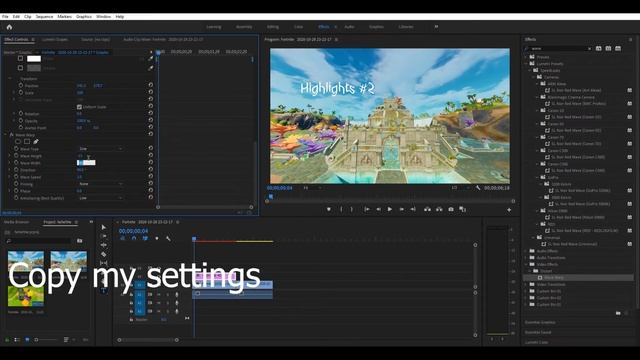Toggle linked selection in timeline
640x360 pixels.
click(x=145, y=238)
